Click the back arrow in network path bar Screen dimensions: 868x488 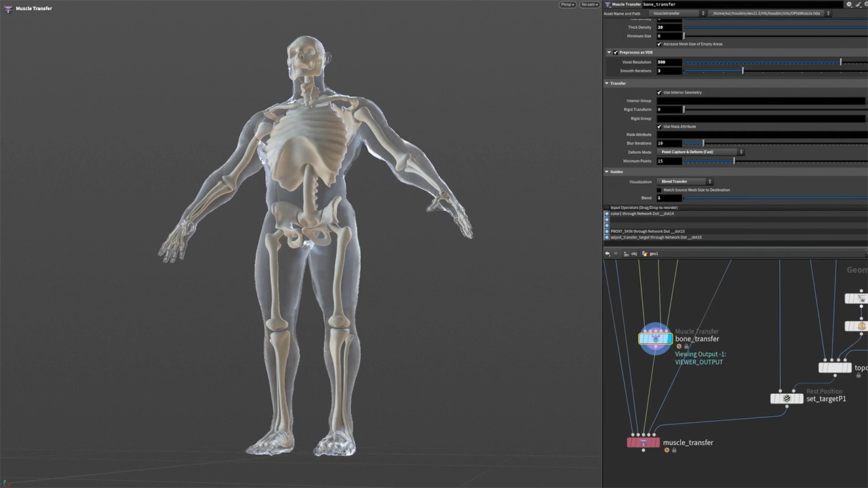pyautogui.click(x=608, y=253)
